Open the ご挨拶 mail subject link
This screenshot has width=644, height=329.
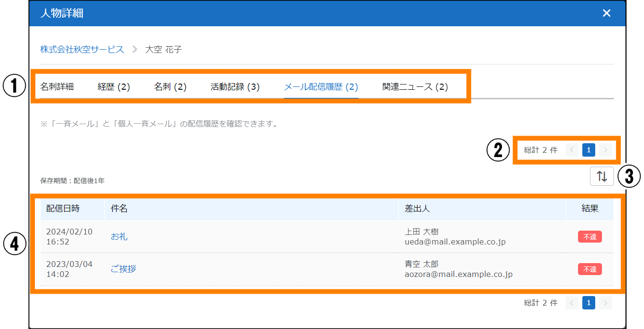coord(123,269)
